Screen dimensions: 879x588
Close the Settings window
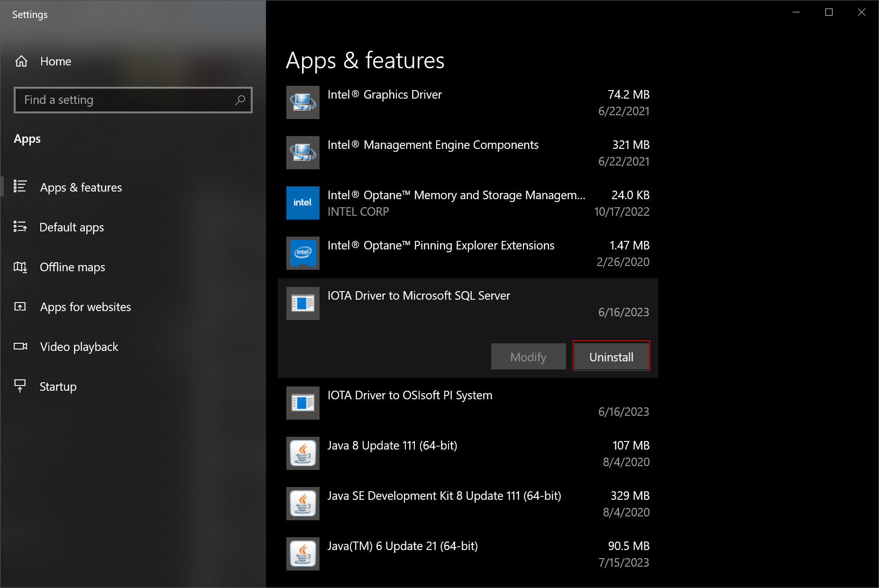click(x=861, y=12)
